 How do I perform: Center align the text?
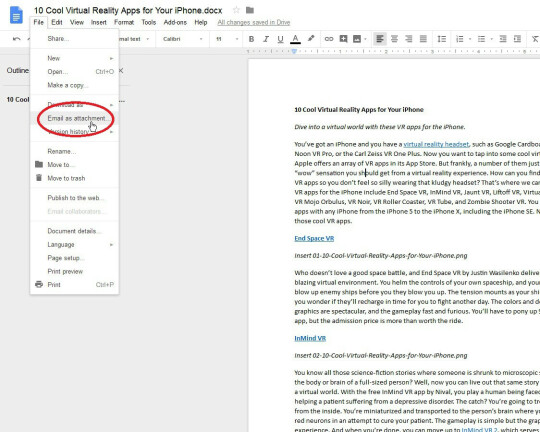pyautogui.click(x=394, y=39)
